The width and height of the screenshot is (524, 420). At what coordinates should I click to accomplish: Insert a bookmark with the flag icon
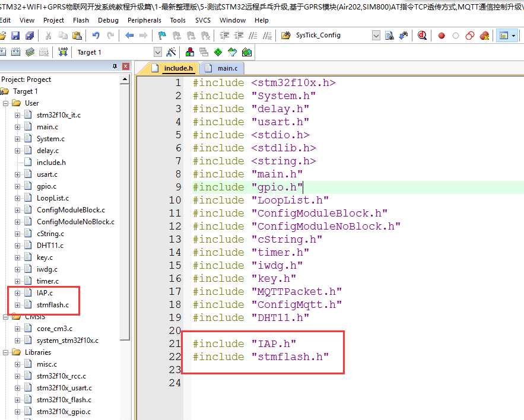(162, 36)
